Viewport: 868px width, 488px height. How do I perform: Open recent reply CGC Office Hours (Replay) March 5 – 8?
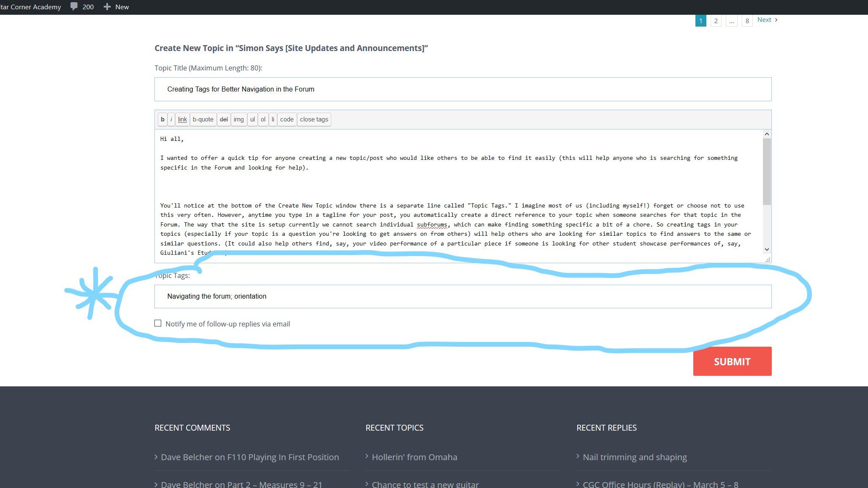point(660,485)
